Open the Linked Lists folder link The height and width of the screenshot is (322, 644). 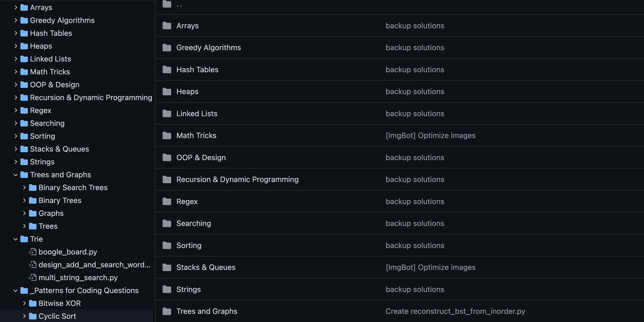point(197,114)
